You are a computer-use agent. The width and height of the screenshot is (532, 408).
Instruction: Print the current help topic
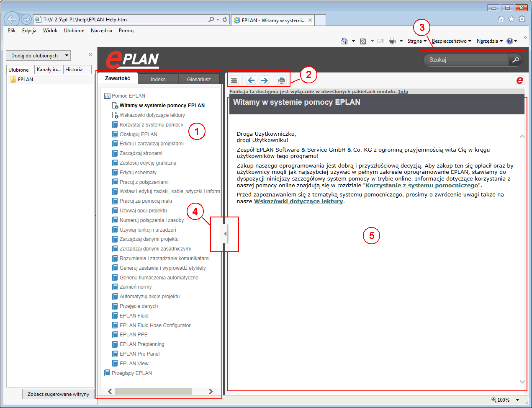pos(282,80)
